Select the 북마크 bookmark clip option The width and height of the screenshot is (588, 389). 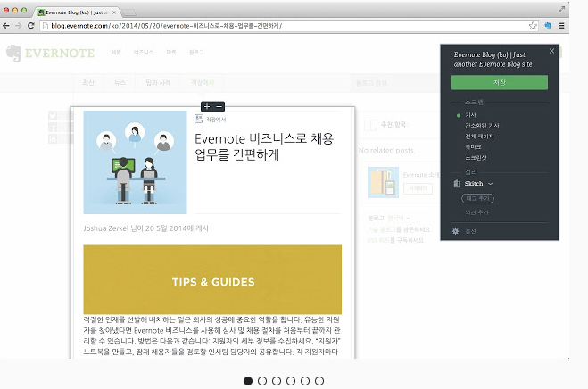pyautogui.click(x=473, y=147)
